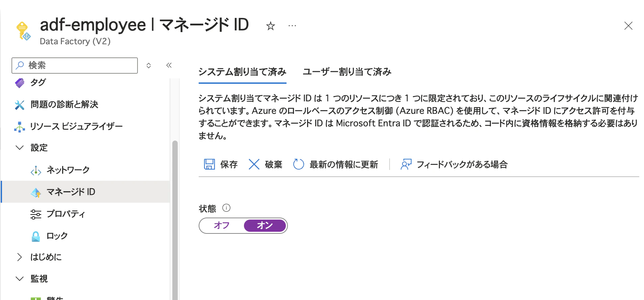Click the 状態 info icon
This screenshot has height=300, width=644.
tap(226, 208)
